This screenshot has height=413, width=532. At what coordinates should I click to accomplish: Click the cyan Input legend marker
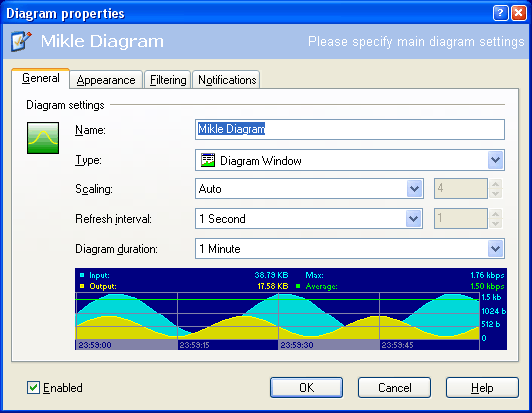[x=82, y=275]
